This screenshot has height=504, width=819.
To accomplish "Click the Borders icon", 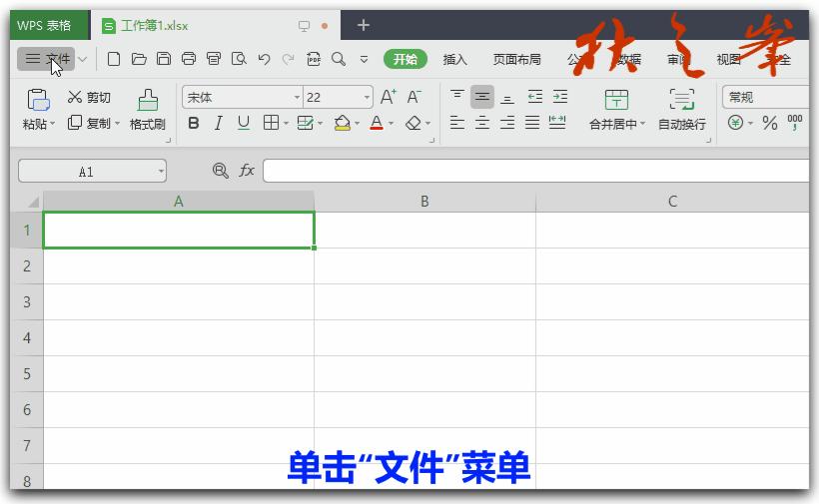I will (x=271, y=123).
